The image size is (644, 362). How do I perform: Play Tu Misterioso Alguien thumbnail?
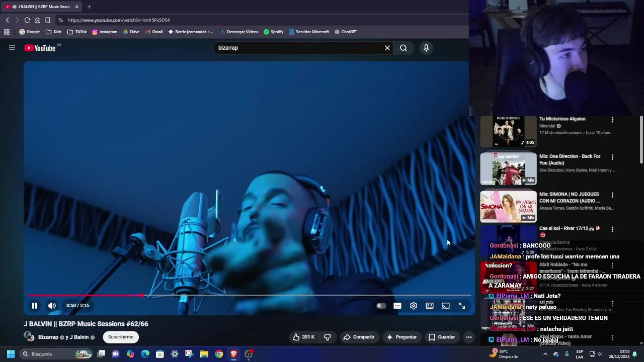tap(508, 131)
